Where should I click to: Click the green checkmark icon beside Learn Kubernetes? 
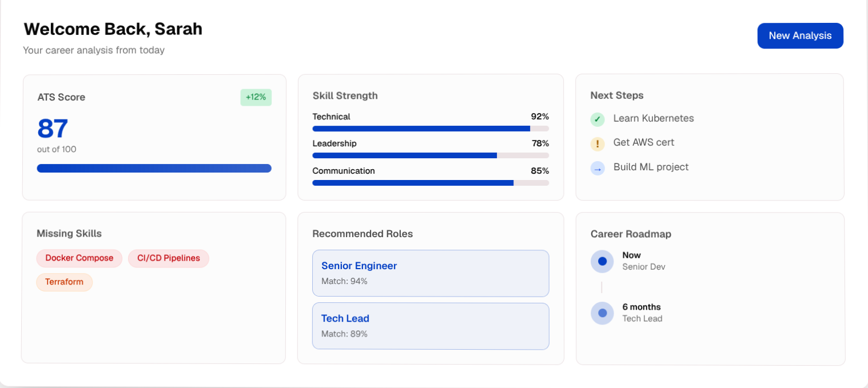pos(598,119)
